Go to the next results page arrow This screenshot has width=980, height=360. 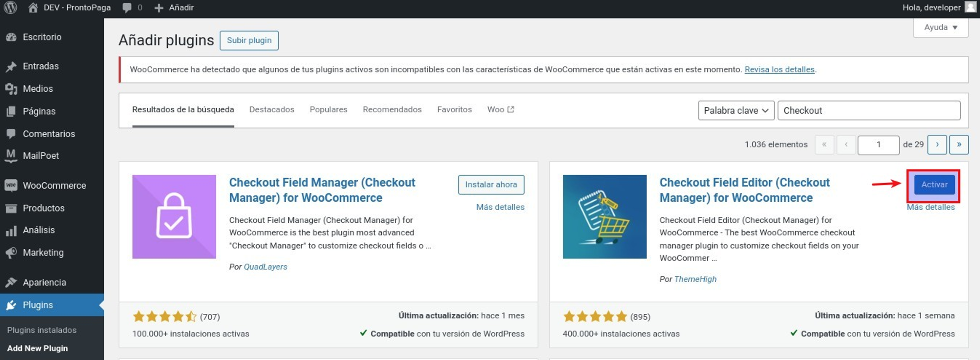click(937, 145)
